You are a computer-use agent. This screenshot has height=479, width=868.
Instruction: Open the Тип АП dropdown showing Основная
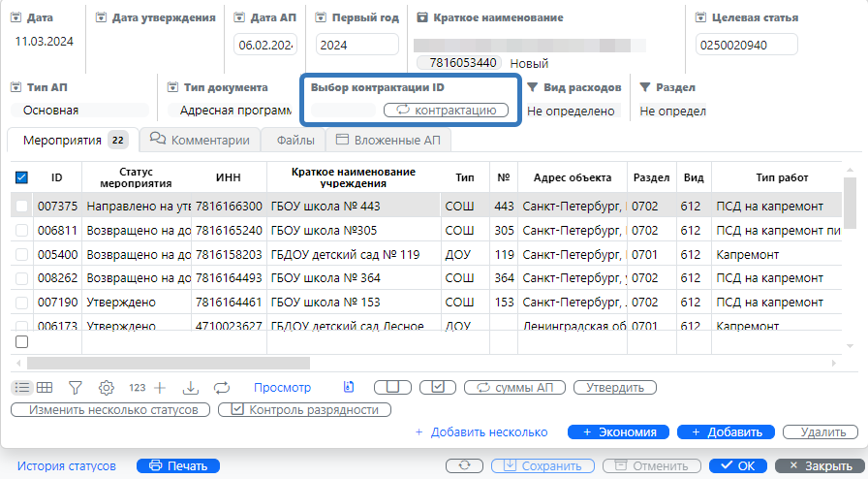[79, 112]
